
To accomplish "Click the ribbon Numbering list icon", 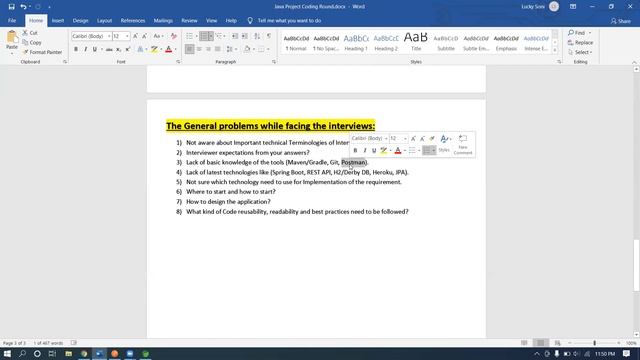I will (x=204, y=36).
